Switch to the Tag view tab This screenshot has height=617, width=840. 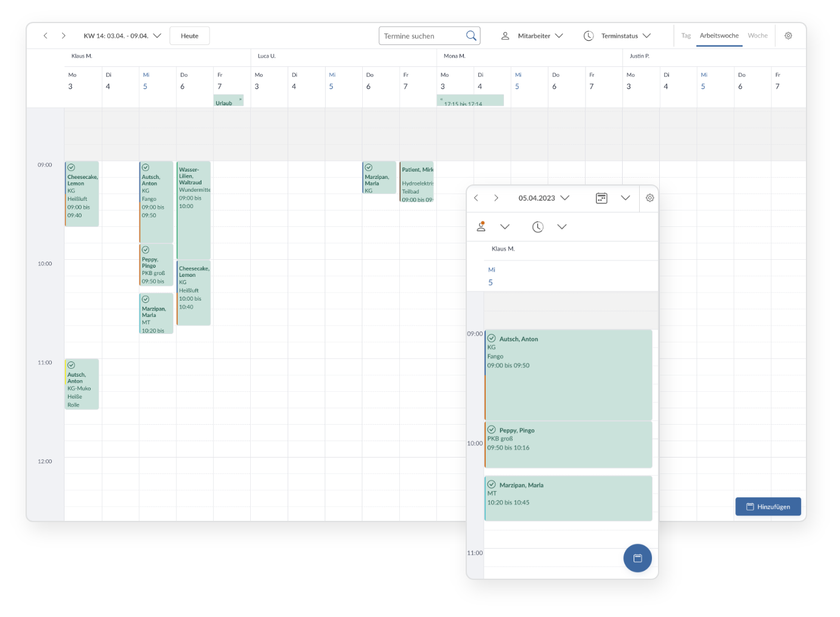point(686,36)
